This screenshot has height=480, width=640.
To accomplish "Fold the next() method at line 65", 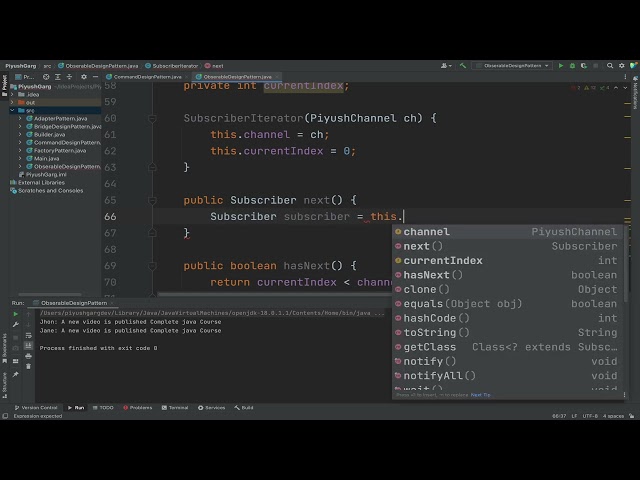I will [x=152, y=200].
